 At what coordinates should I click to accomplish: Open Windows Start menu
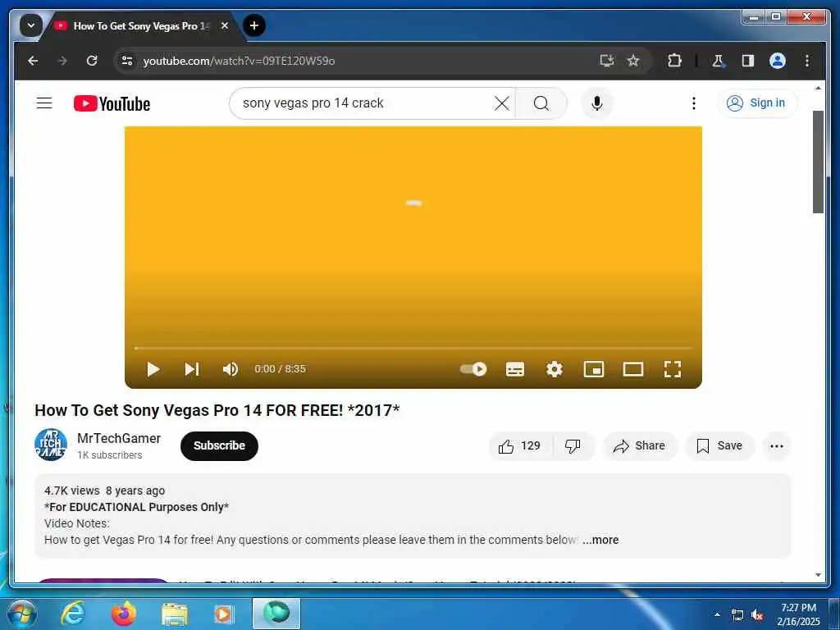[21, 614]
